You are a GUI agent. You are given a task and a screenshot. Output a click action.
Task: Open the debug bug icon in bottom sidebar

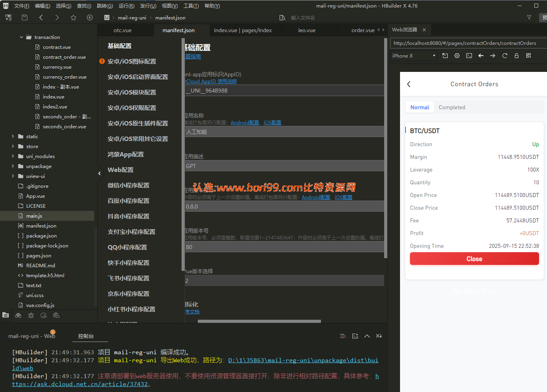31,315
